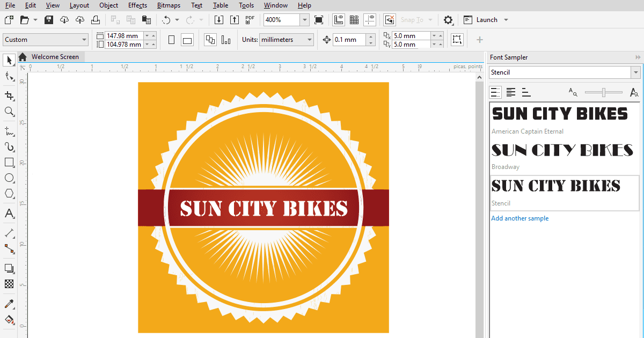The width and height of the screenshot is (644, 338).
Task: Open the zoom level dropdown
Action: pyautogui.click(x=304, y=19)
